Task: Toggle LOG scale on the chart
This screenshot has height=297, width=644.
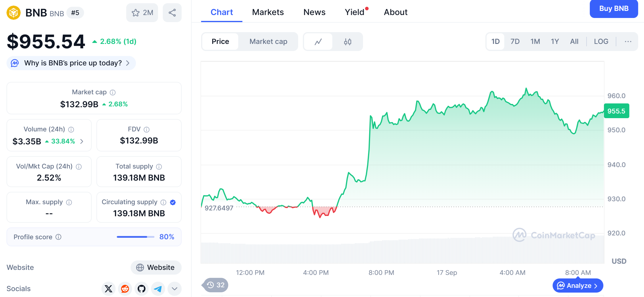Action: (601, 42)
